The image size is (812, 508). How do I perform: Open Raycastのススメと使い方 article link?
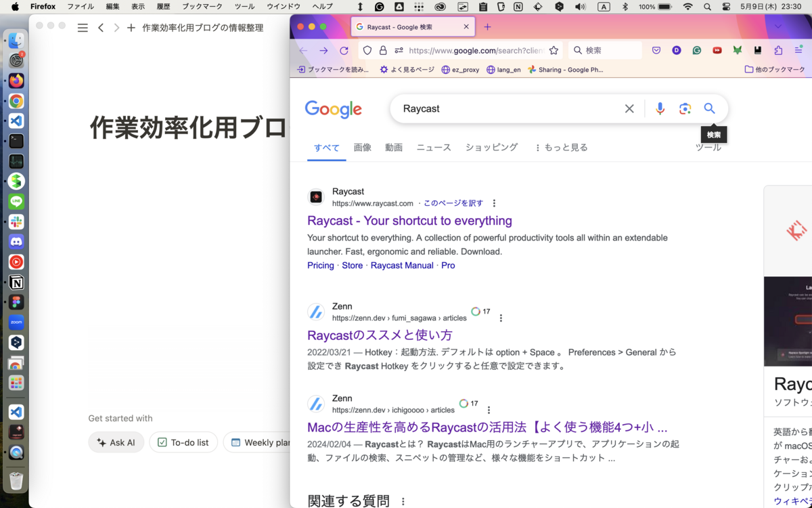coord(380,335)
